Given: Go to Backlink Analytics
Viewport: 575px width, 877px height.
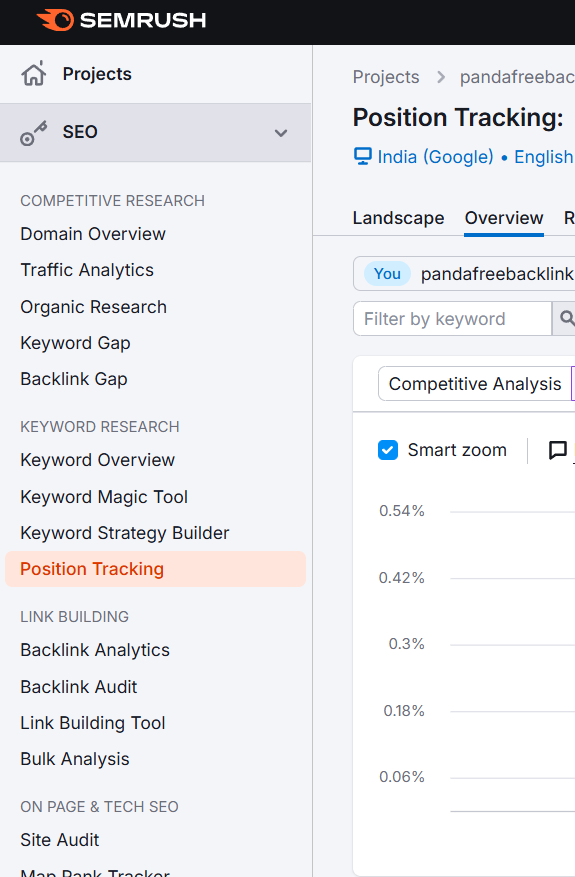Looking at the screenshot, I should tap(95, 650).
